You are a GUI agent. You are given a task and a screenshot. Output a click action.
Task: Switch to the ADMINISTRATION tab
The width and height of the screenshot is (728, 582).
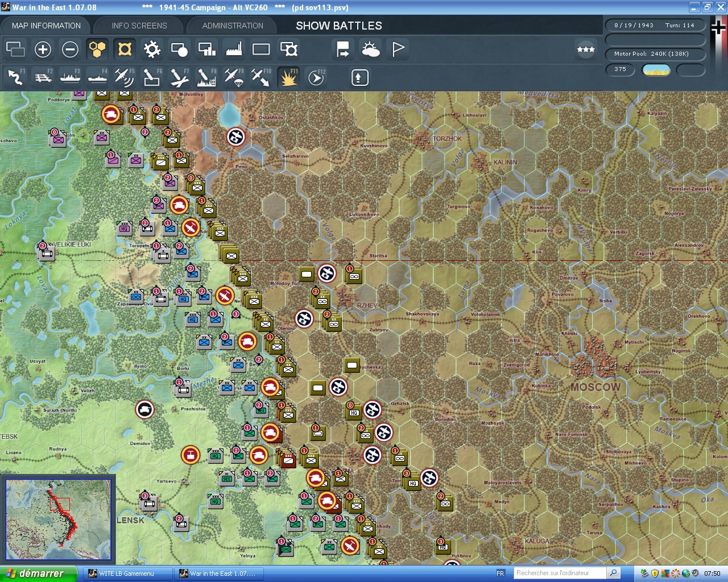pyautogui.click(x=233, y=26)
